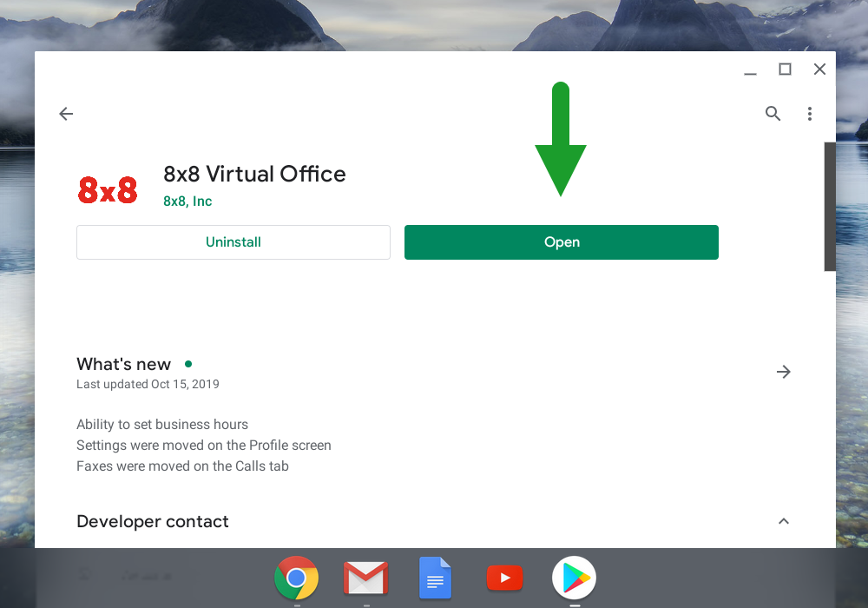The height and width of the screenshot is (608, 868).
Task: Open What's new details arrow
Action: coord(783,372)
